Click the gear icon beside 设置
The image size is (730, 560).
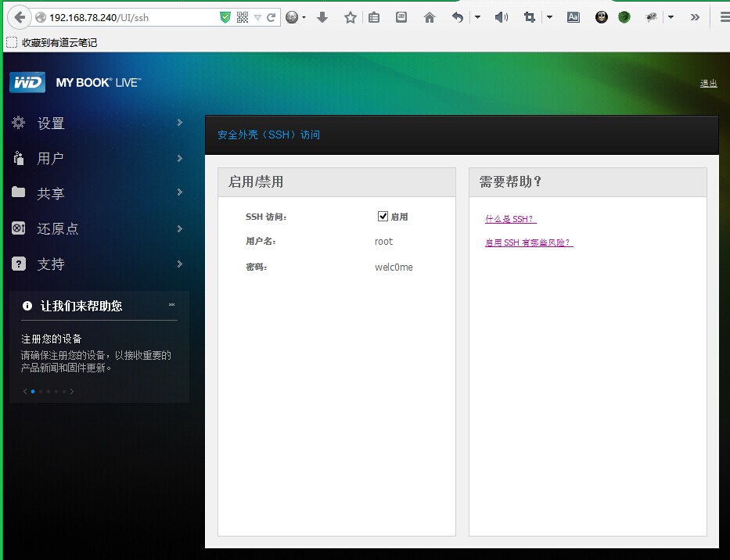pos(18,123)
